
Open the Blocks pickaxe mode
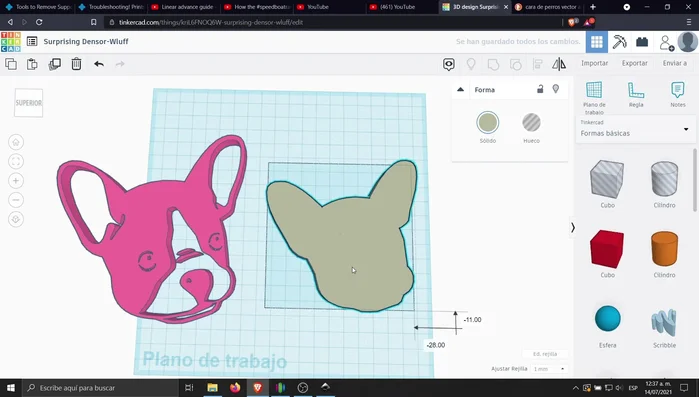coord(619,42)
